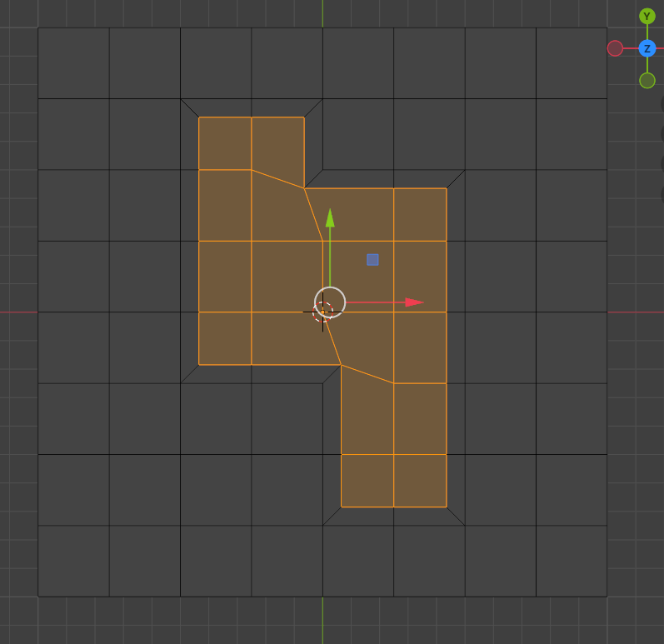Viewport: 664px width, 644px height.
Task: Click the red-white dashed 3D cursor
Action: click(x=322, y=312)
